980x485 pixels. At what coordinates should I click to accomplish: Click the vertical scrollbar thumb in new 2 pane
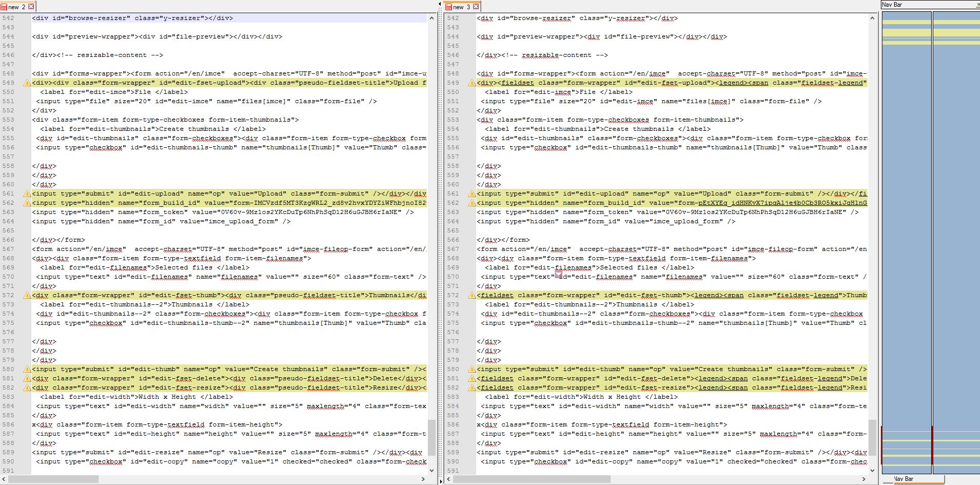coord(431,438)
